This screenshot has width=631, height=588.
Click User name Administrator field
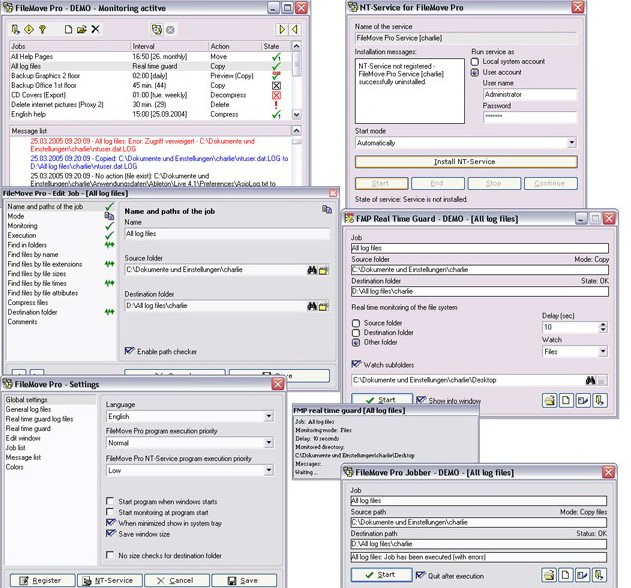point(530,94)
